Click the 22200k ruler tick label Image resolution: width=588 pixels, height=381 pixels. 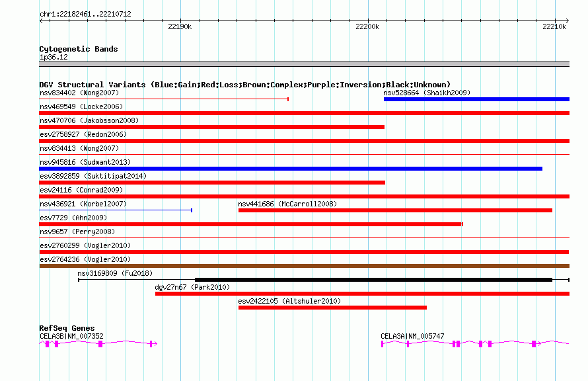pos(367,26)
